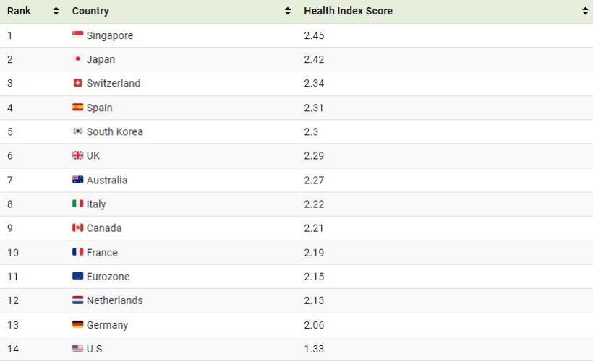Click the Spain flag icon
Viewport: 593px width, 364px height.
[x=77, y=107]
